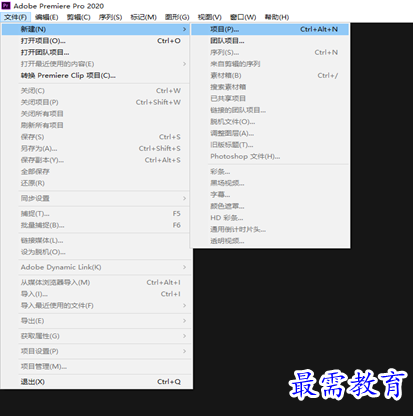Expand the 获取属性(G) submenu

click(96, 336)
